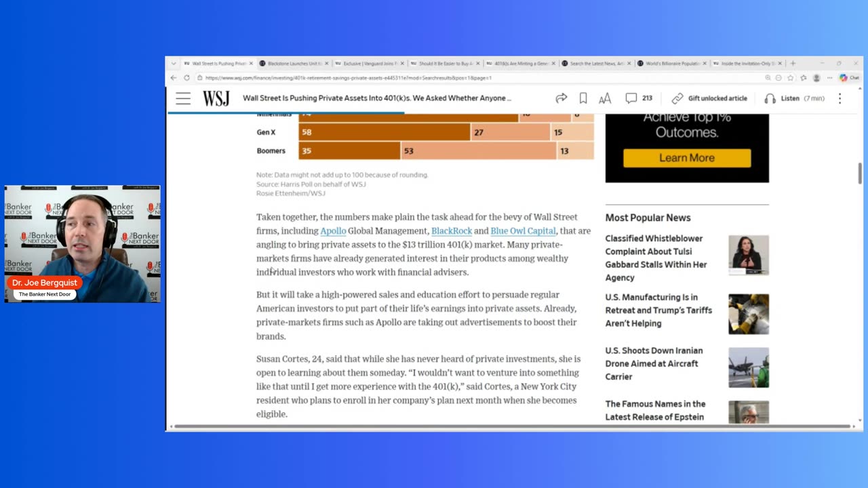The image size is (868, 488).
Task: Listen to the article with headphones icon
Action: coord(770,98)
